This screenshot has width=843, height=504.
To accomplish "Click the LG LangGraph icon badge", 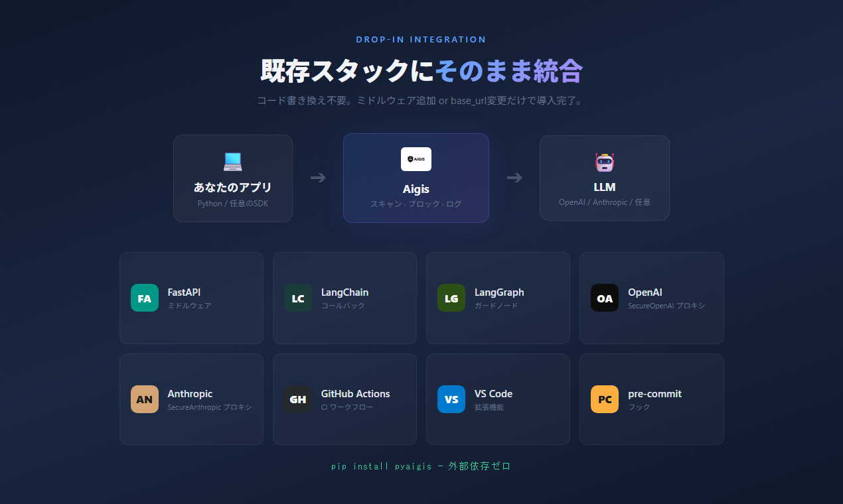I will (x=451, y=298).
